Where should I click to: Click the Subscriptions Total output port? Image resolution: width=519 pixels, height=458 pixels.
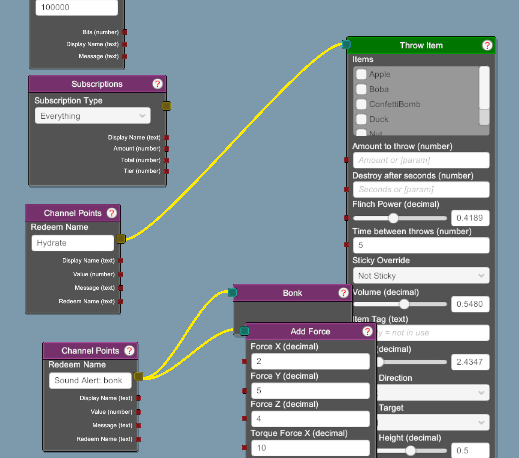[166, 160]
